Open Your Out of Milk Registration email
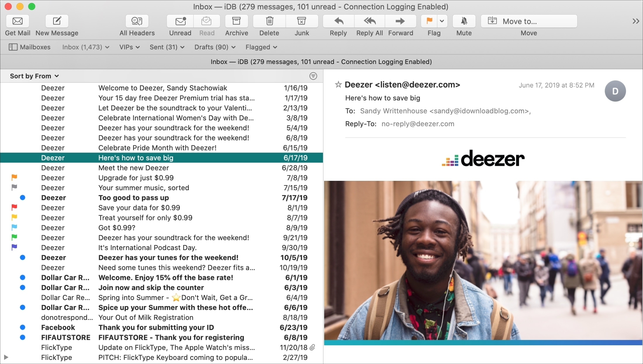Screen dimensions: 643x364 162,318
